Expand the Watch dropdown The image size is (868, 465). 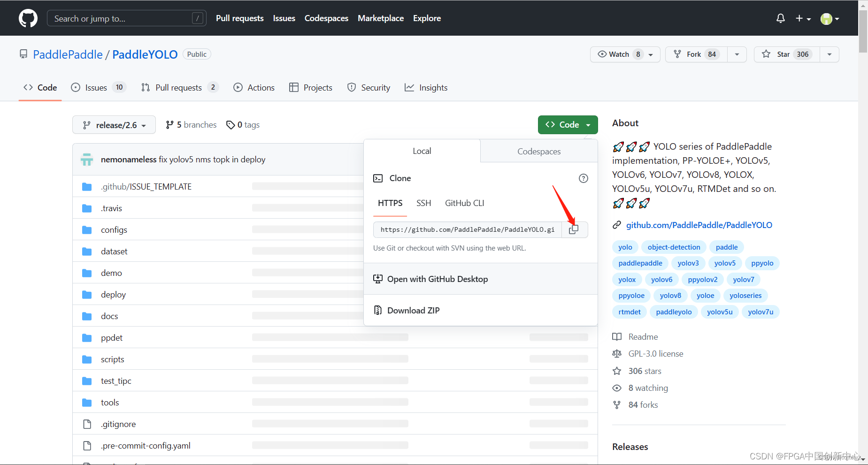point(625,54)
